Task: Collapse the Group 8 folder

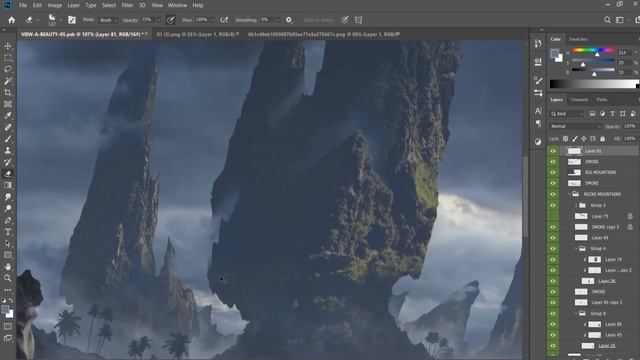Action: [576, 313]
